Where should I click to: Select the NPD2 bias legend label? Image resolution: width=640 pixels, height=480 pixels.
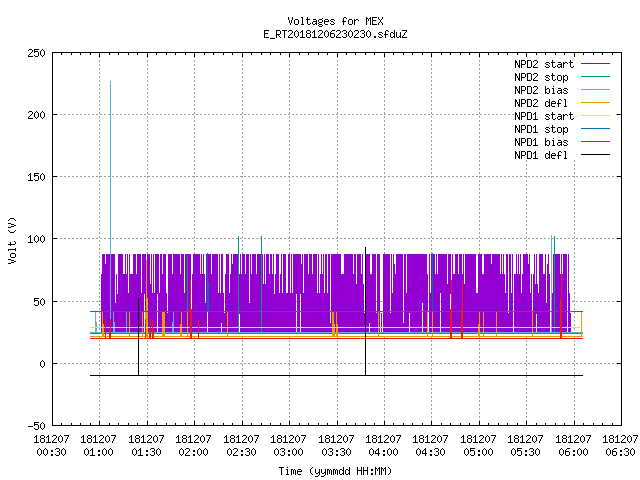point(541,90)
